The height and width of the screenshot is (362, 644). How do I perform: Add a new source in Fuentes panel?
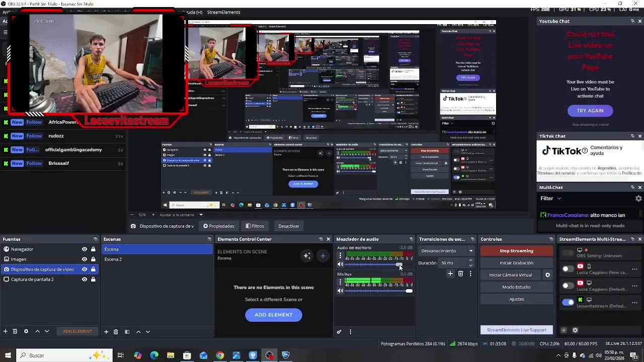click(6, 331)
